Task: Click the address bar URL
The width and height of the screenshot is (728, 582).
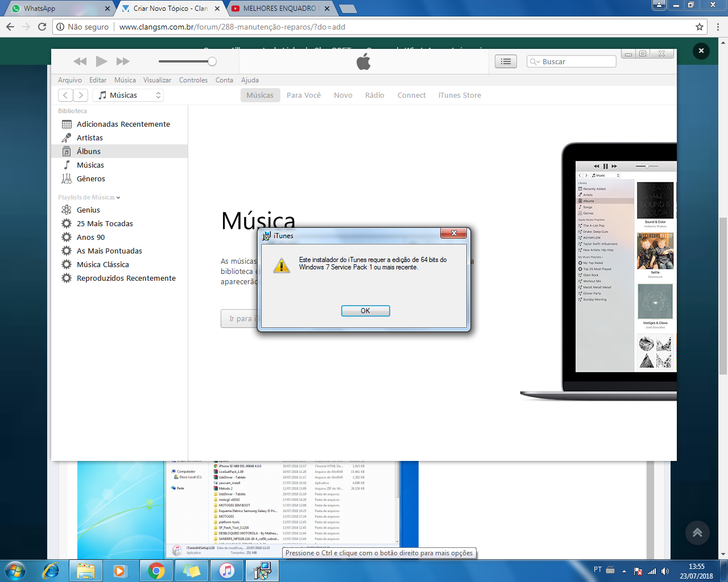Action: (x=232, y=27)
